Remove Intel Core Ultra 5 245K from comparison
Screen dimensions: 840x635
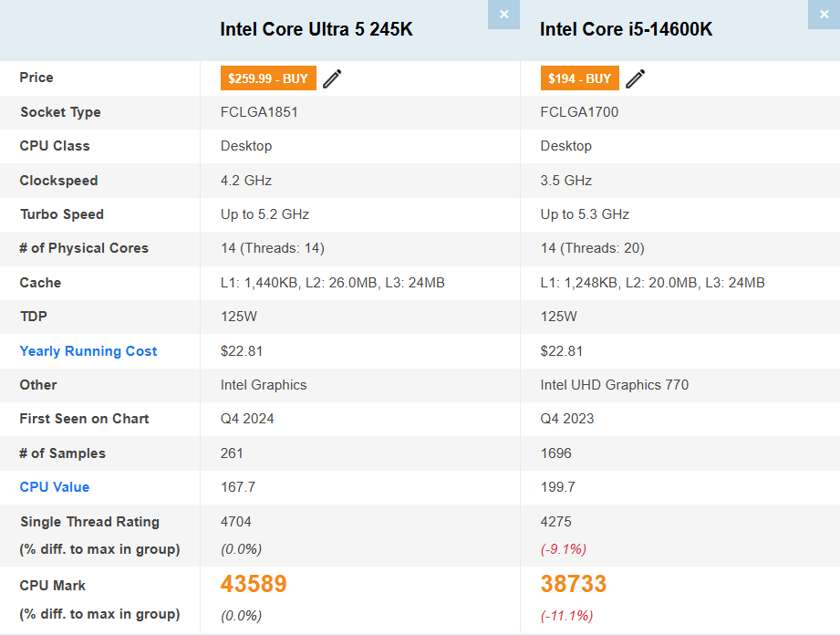[x=503, y=15]
